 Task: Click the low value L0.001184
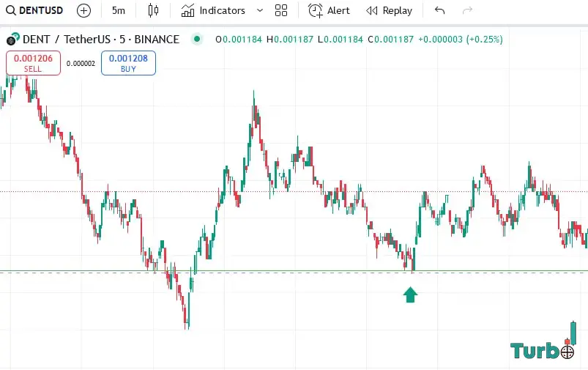pos(340,40)
